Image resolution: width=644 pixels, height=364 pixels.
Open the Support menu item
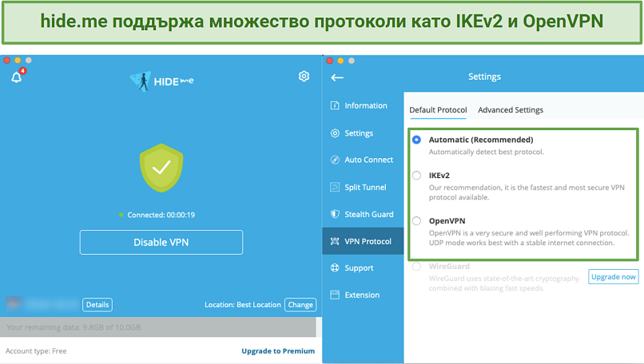click(363, 268)
